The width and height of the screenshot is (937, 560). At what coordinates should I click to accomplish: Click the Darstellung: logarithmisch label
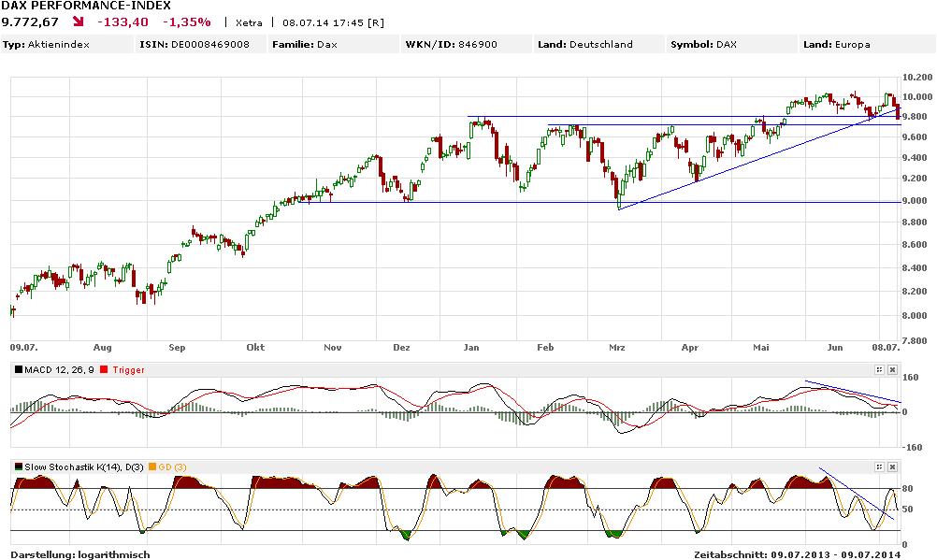(80, 554)
